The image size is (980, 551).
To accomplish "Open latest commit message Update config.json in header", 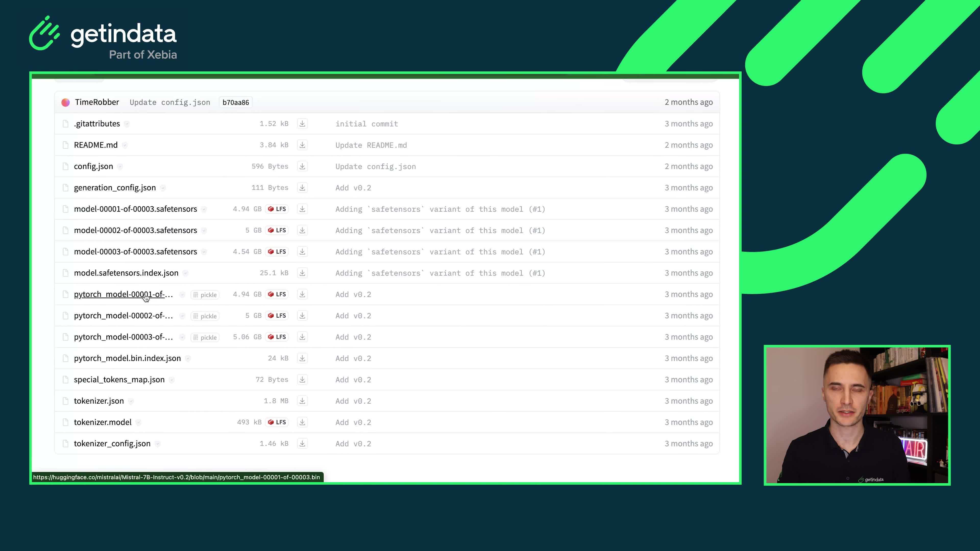I will tap(170, 102).
